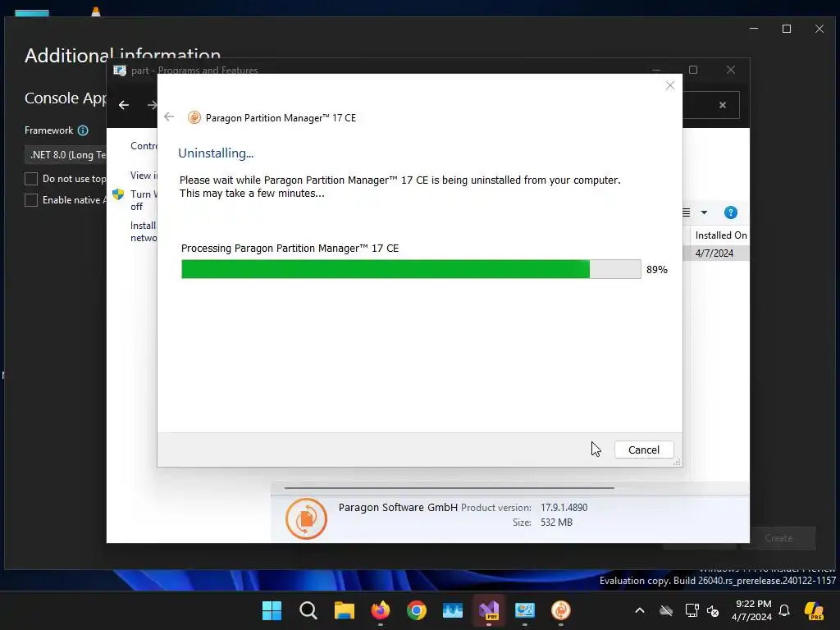Open the Windows Start menu
The height and width of the screenshot is (630, 840).
tap(272, 610)
